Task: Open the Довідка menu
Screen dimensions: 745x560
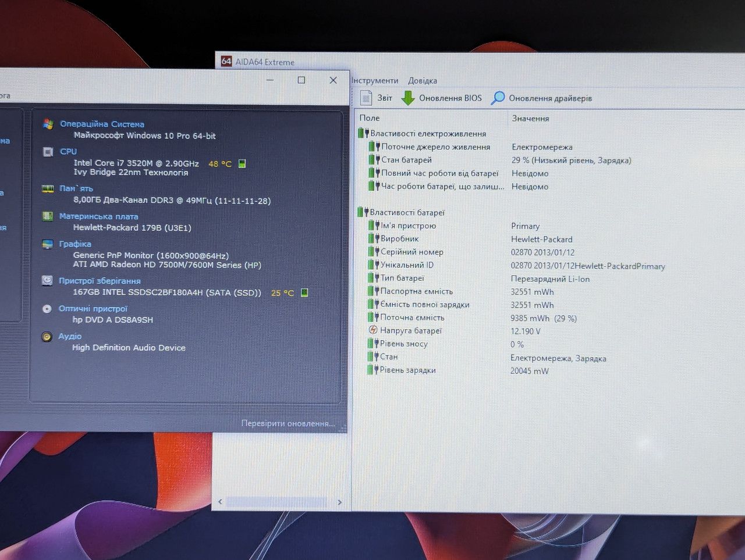Action: click(423, 81)
